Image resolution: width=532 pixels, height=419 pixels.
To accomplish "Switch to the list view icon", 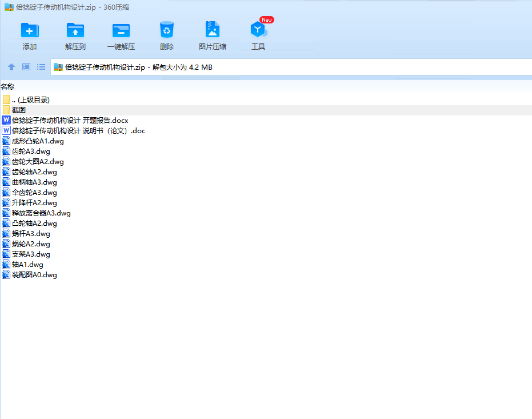I will coord(41,67).
